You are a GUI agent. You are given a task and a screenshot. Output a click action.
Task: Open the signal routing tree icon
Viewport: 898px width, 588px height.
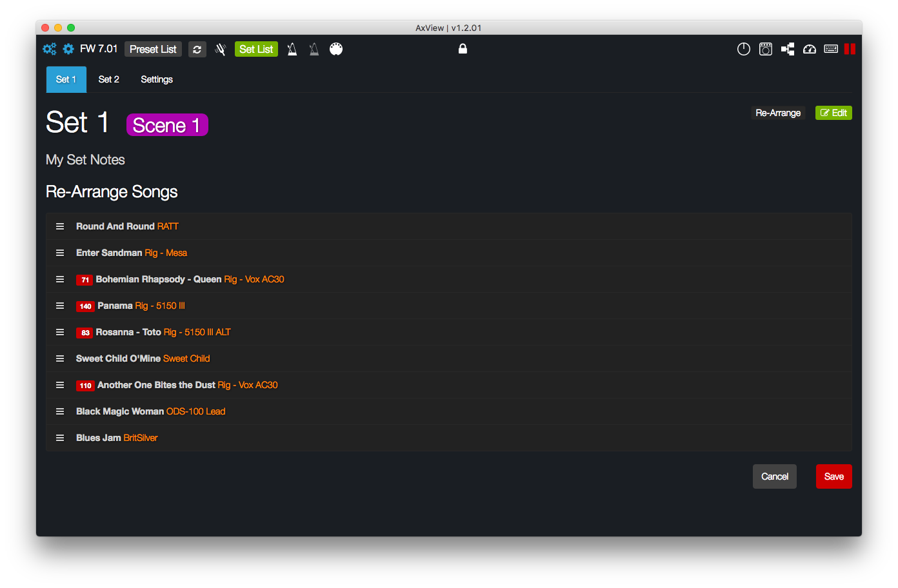788,49
